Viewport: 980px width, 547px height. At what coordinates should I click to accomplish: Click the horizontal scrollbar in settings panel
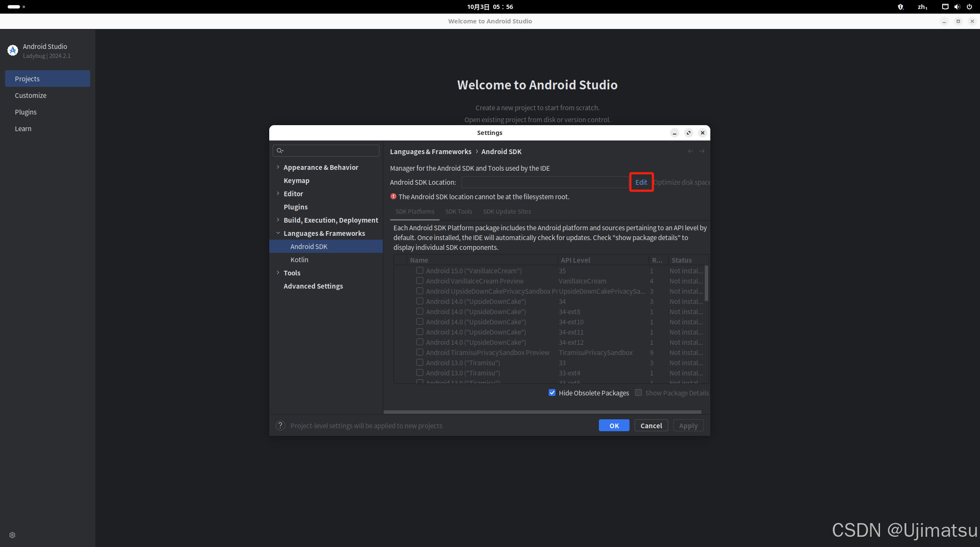pos(542,412)
